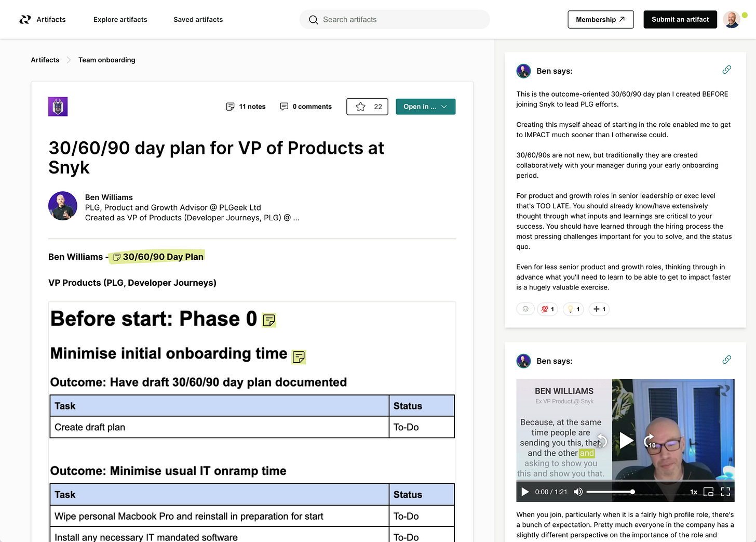Open the note icon beside Phase 0

(268, 320)
